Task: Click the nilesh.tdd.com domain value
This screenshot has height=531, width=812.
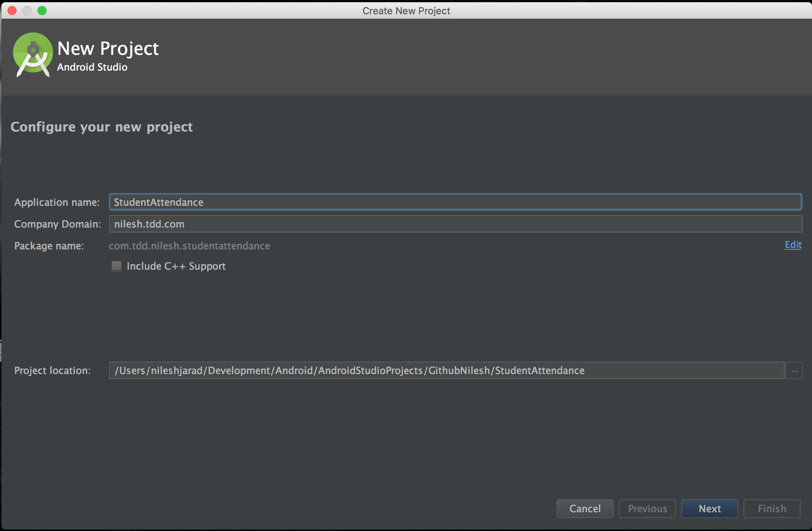Action: [149, 224]
